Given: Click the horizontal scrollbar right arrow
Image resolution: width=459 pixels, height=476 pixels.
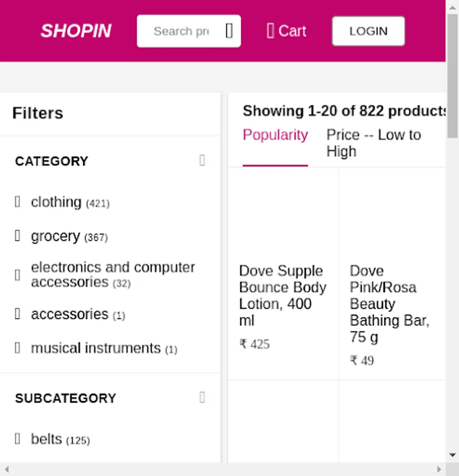Looking at the screenshot, I should [439, 469].
